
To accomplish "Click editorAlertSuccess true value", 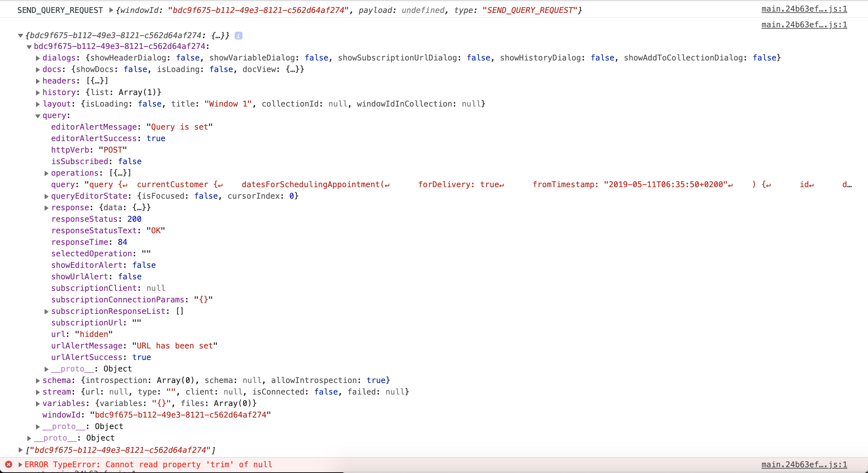I will (156, 138).
